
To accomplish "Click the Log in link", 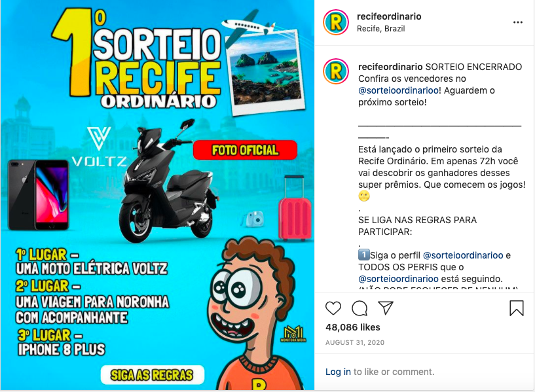I will (x=338, y=372).
